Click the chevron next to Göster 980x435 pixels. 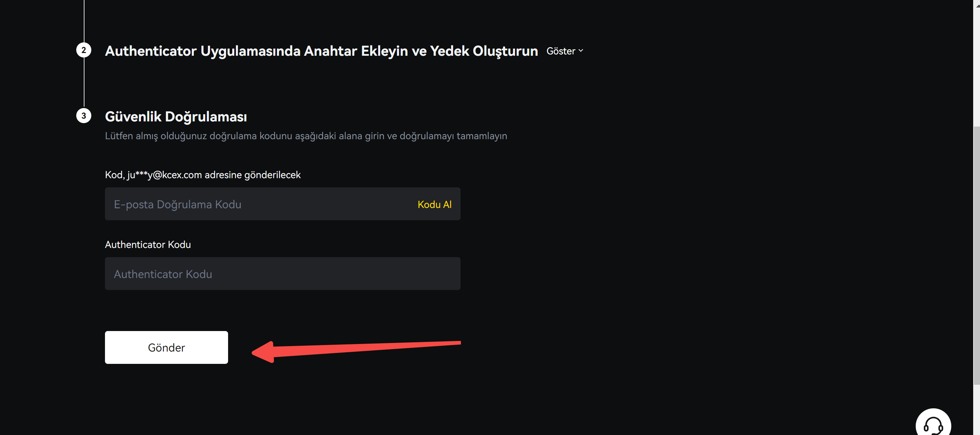581,51
